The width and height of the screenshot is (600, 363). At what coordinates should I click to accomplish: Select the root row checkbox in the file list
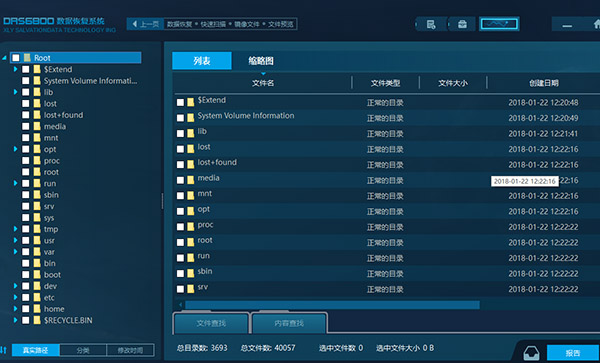click(x=180, y=243)
